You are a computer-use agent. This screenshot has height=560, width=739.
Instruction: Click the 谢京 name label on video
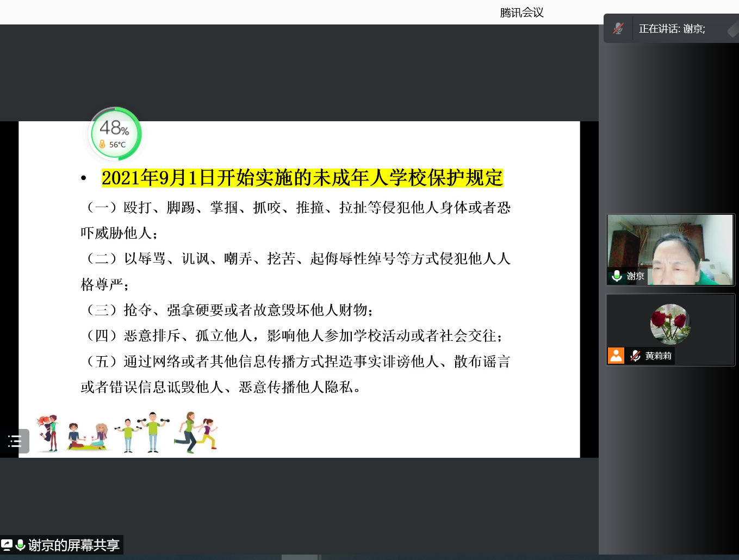[x=635, y=276]
